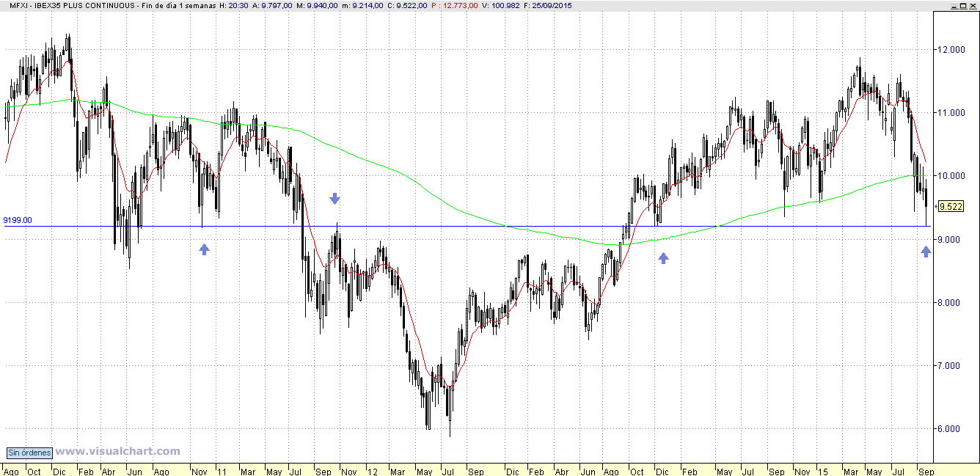The image size is (980, 476).
Task: Click the V: 100.982 volume value
Action: [500, 5]
